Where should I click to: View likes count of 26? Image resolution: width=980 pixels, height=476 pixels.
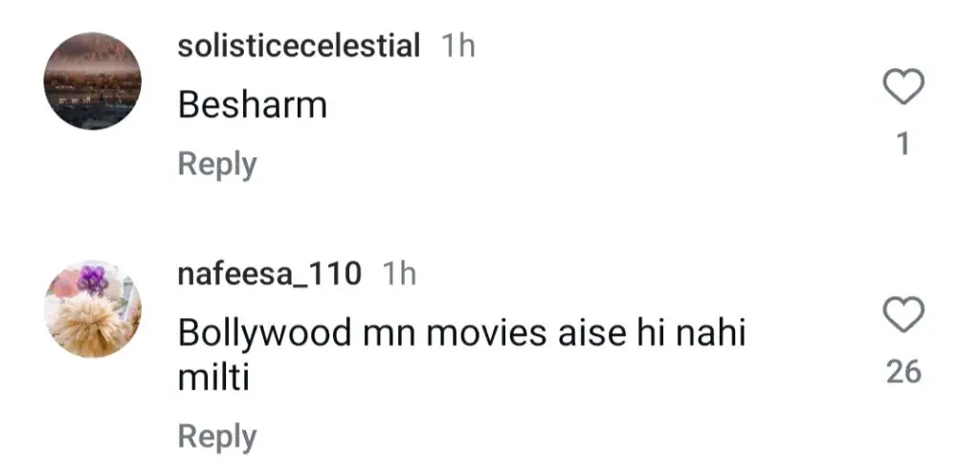(903, 373)
